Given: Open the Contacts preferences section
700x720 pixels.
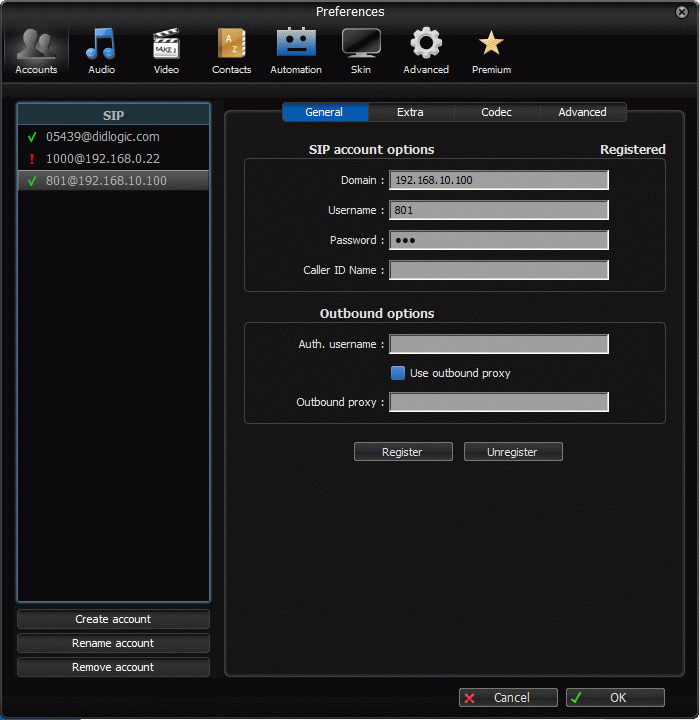Looking at the screenshot, I should click(231, 51).
